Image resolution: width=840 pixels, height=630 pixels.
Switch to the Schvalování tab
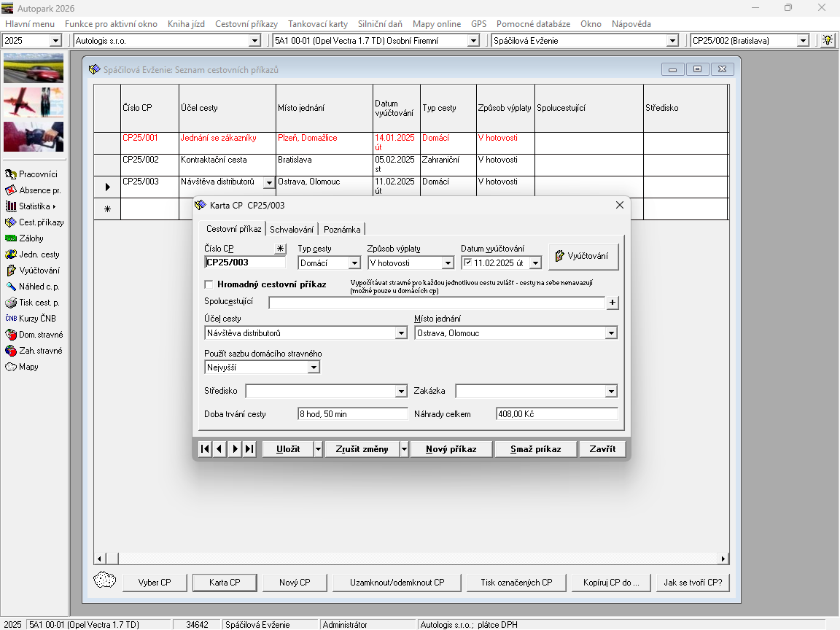(292, 229)
